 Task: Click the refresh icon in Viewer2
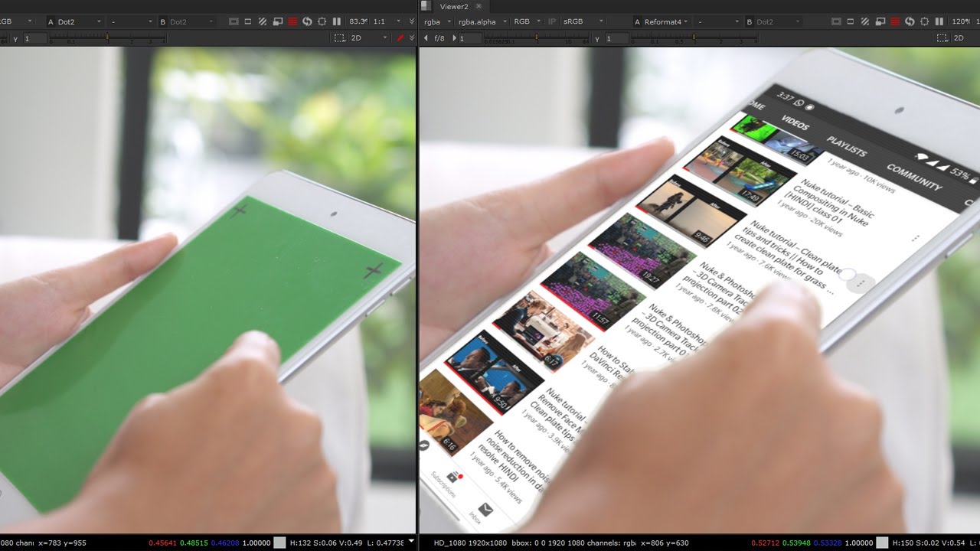click(910, 22)
